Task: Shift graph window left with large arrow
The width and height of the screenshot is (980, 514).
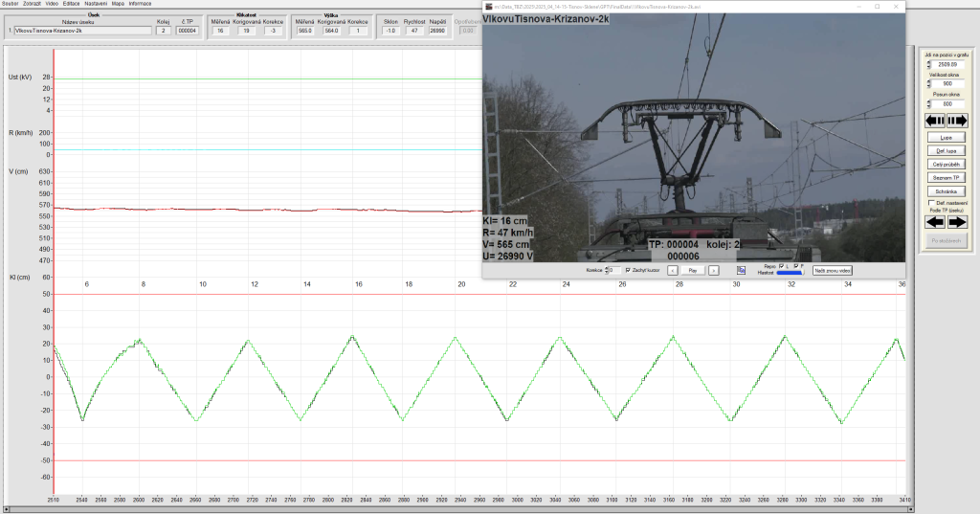Action: (x=935, y=121)
